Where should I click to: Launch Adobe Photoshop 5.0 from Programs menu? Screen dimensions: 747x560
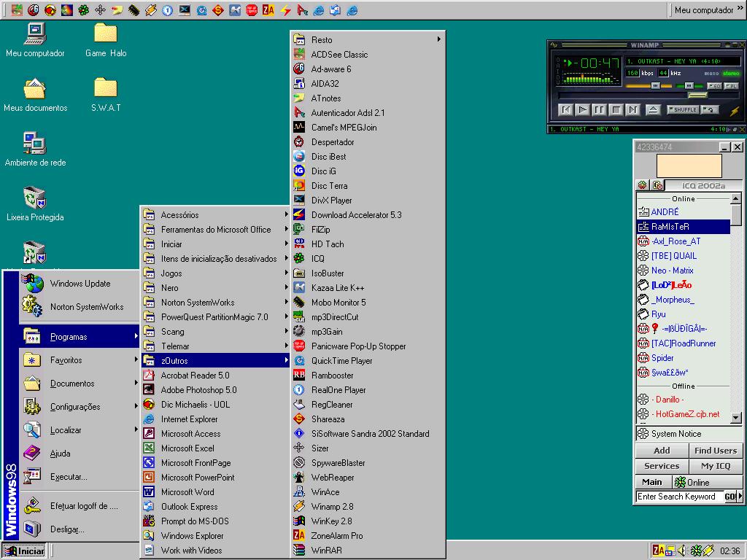tap(215, 390)
